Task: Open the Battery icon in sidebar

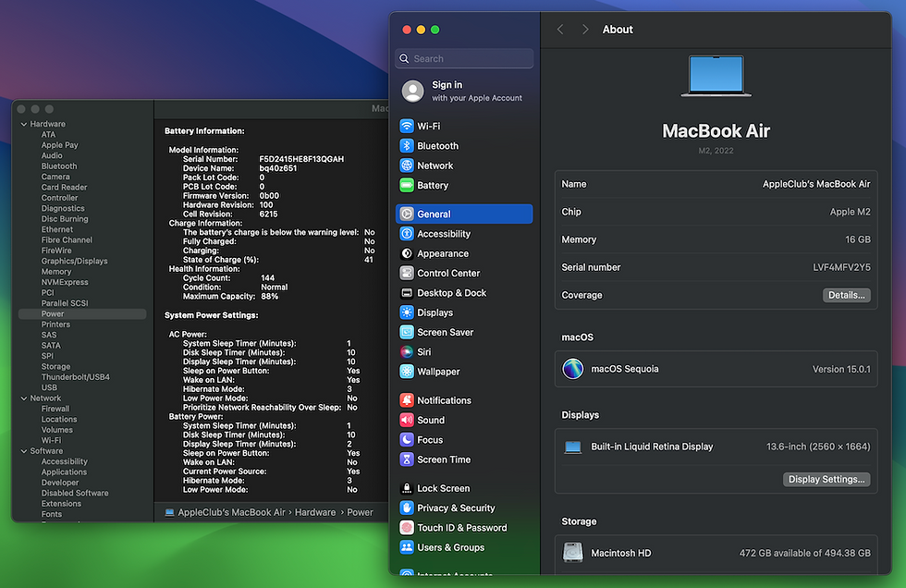Action: tap(407, 186)
